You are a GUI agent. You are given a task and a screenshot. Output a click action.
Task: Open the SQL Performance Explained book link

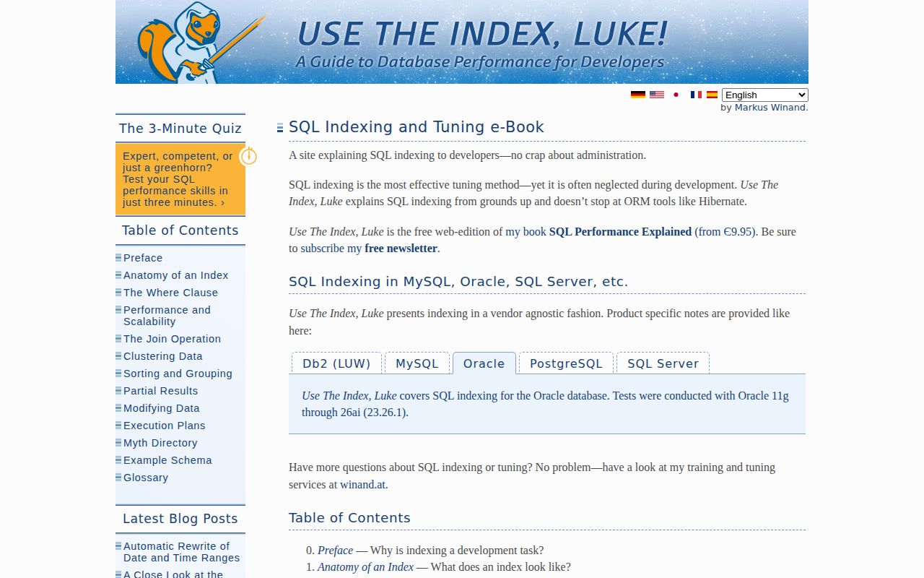620,231
